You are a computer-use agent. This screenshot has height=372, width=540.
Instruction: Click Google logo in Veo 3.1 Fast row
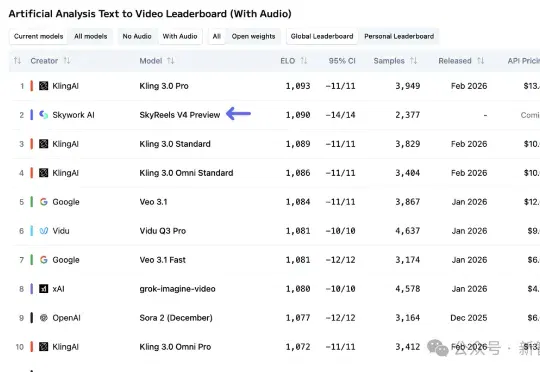(x=43, y=259)
